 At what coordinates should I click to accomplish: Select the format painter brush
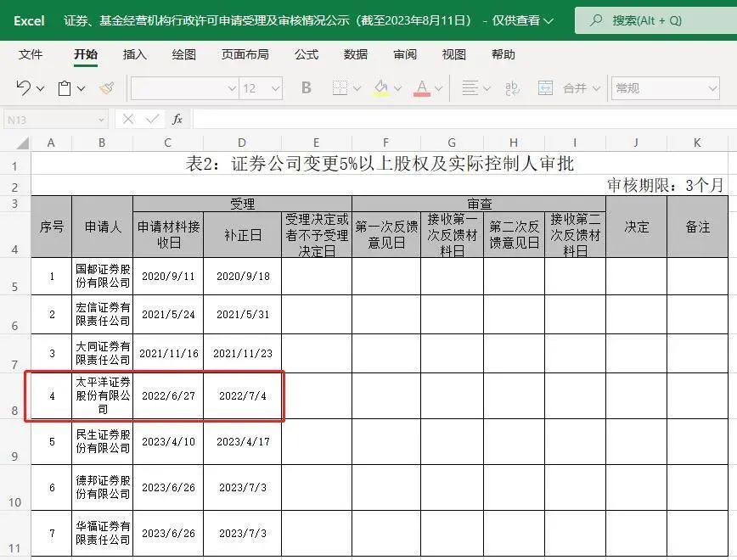[x=106, y=88]
